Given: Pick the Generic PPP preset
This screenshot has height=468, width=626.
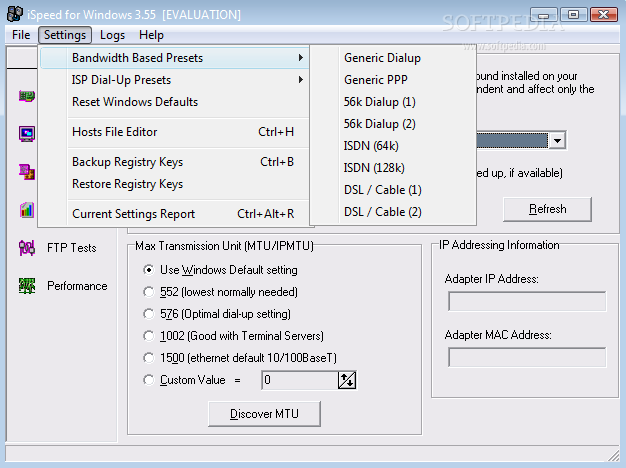Looking at the screenshot, I should click(393, 80).
